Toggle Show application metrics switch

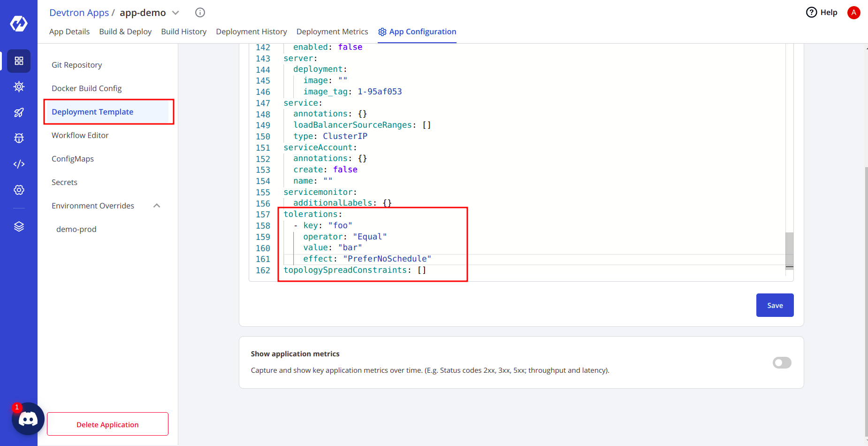pyautogui.click(x=782, y=362)
